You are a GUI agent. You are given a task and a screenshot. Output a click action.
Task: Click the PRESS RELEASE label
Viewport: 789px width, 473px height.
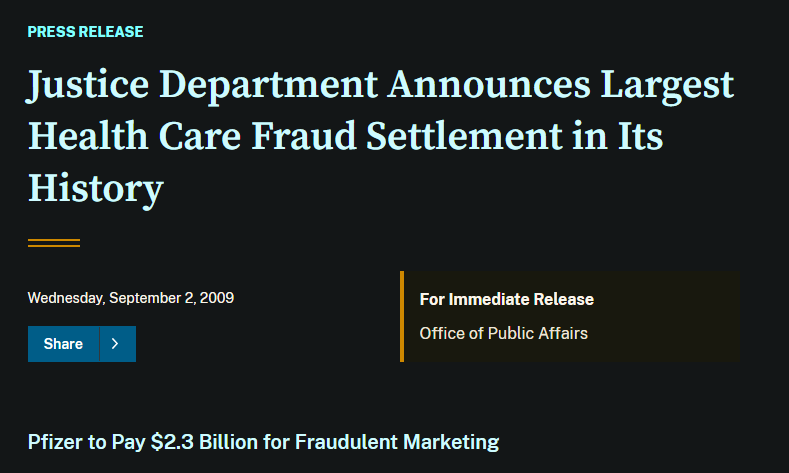point(85,32)
